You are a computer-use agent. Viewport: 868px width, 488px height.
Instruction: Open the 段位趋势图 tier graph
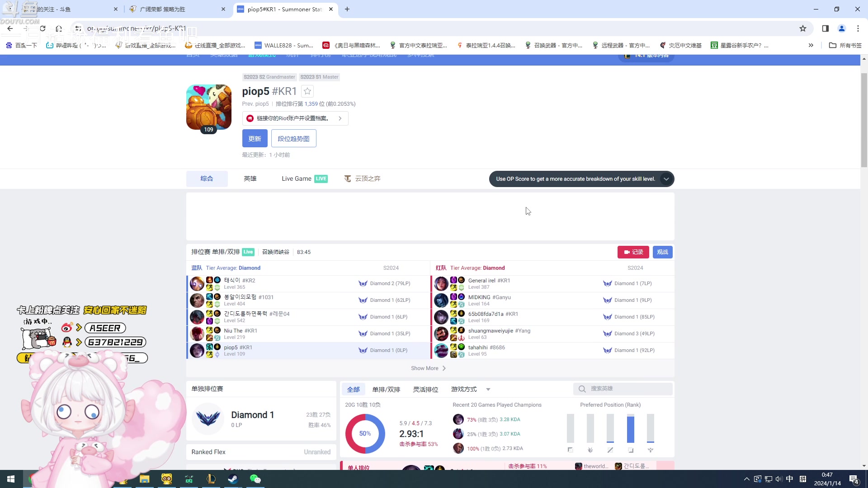point(293,139)
